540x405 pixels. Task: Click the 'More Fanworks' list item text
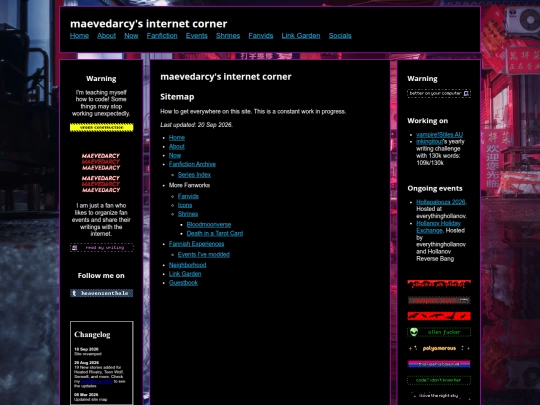click(189, 185)
